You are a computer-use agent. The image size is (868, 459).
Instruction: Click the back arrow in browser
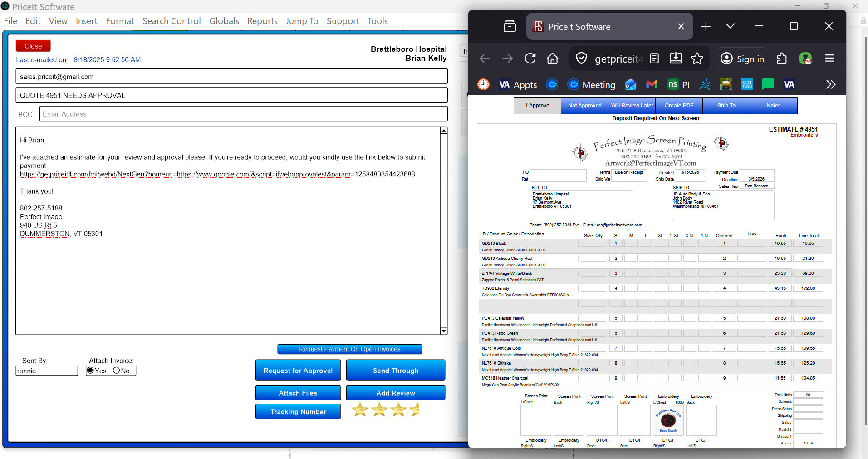[x=485, y=59]
